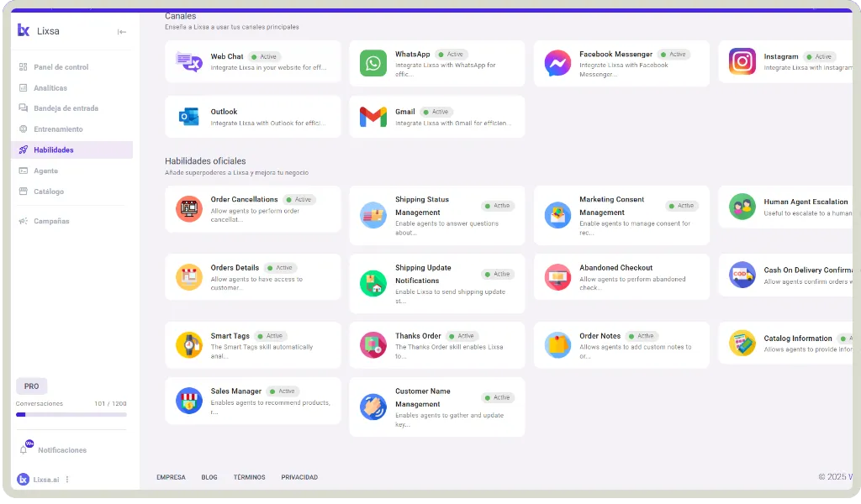The width and height of the screenshot is (861, 504).
Task: Open the TÉRMINOS footer link
Action: pos(249,477)
